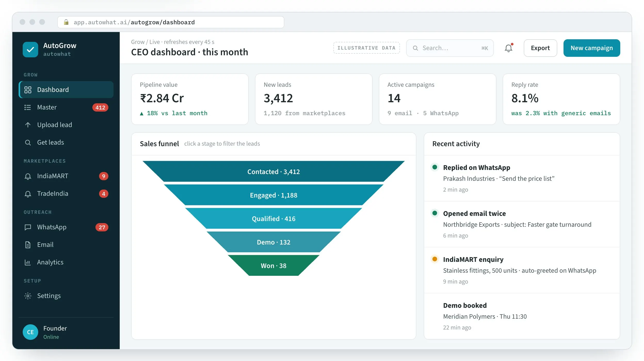The height and width of the screenshot is (361, 644).
Task: Click the search magnifier icon in header
Action: [415, 48]
